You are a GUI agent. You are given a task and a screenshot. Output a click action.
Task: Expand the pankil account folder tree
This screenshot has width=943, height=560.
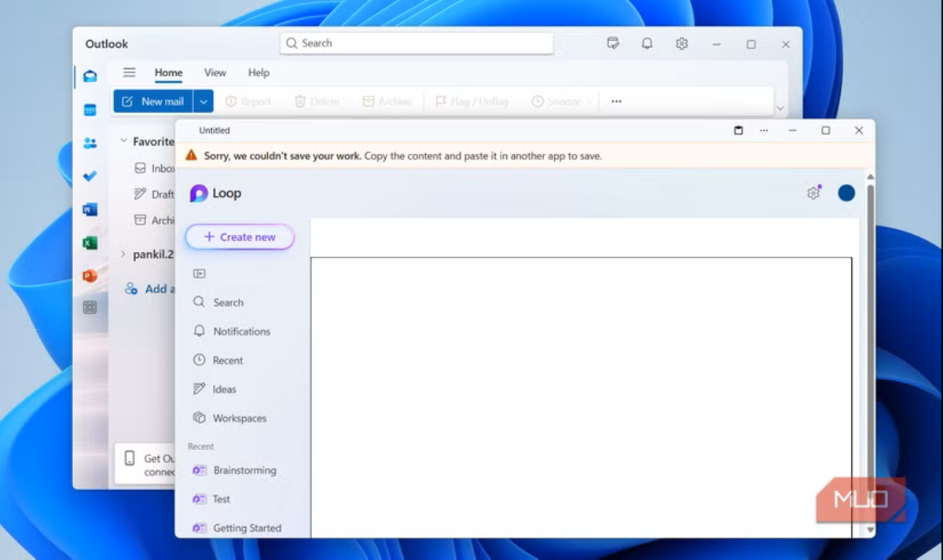click(123, 254)
